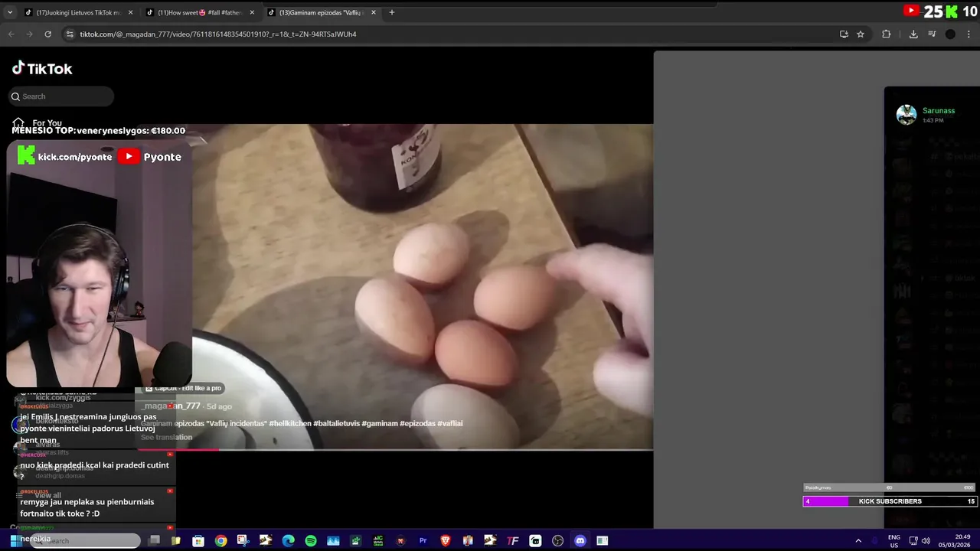980x551 pixels.
Task: Go forward in browser history
Action: click(29, 34)
